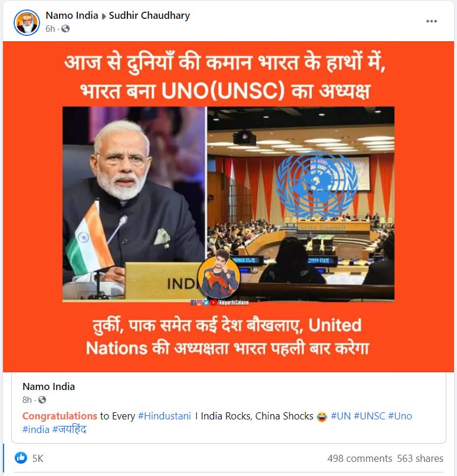View the 498 comments
This screenshot has width=457, height=476.
[x=360, y=458]
